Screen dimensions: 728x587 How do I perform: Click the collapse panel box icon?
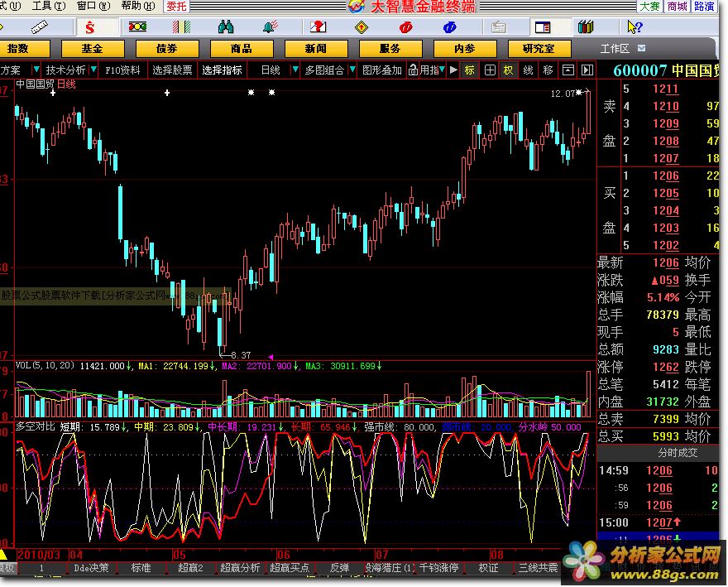tap(568, 70)
